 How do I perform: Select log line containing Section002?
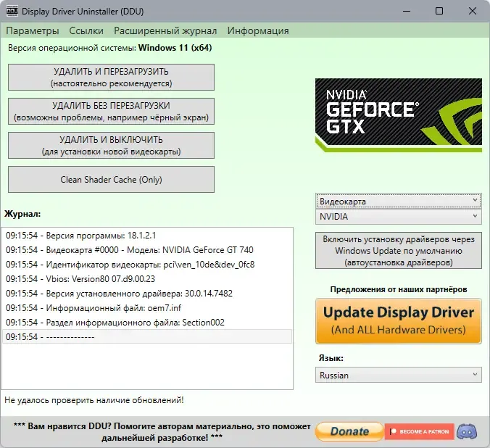[x=147, y=323]
